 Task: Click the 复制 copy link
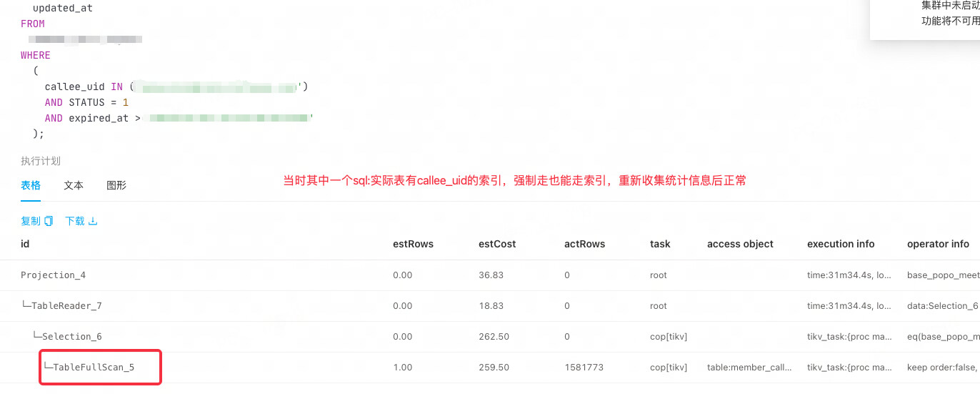(31, 221)
